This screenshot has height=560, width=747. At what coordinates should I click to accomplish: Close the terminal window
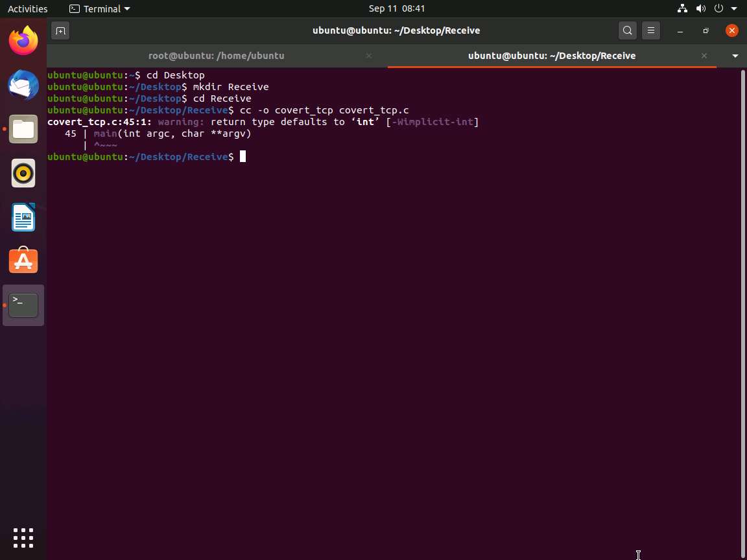coord(731,30)
